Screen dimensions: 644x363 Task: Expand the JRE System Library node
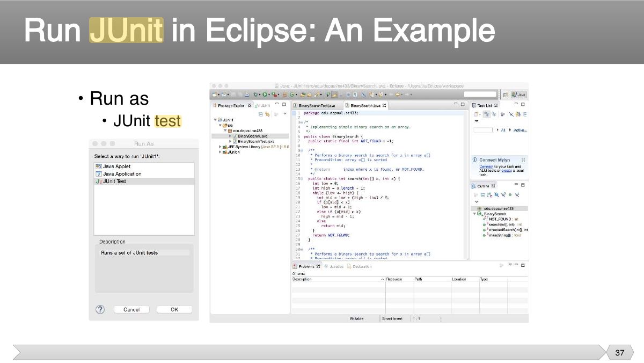tap(220, 147)
